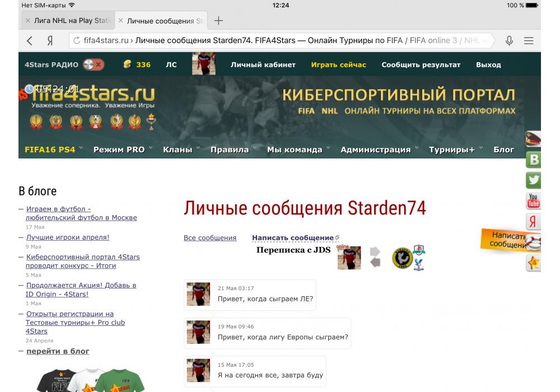Toggle the 4Stars Radio switch
560x392 pixels.
click(94, 64)
